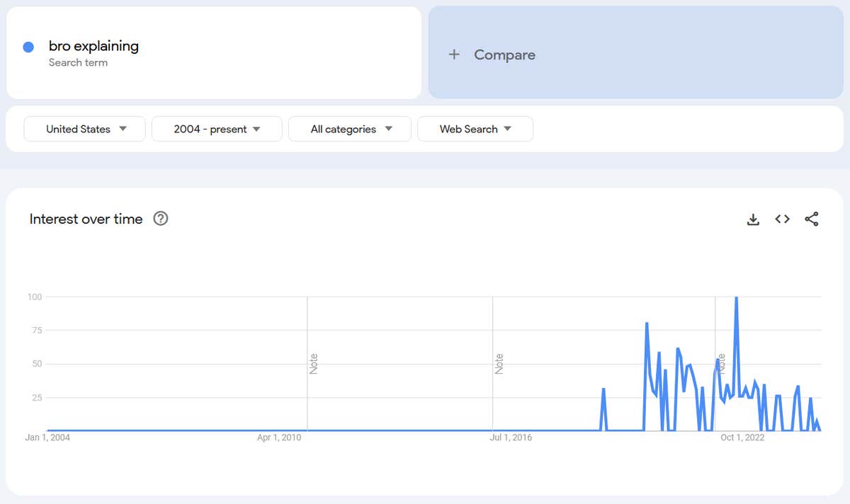Open the Web Search type dropdown
850x504 pixels.
click(475, 129)
